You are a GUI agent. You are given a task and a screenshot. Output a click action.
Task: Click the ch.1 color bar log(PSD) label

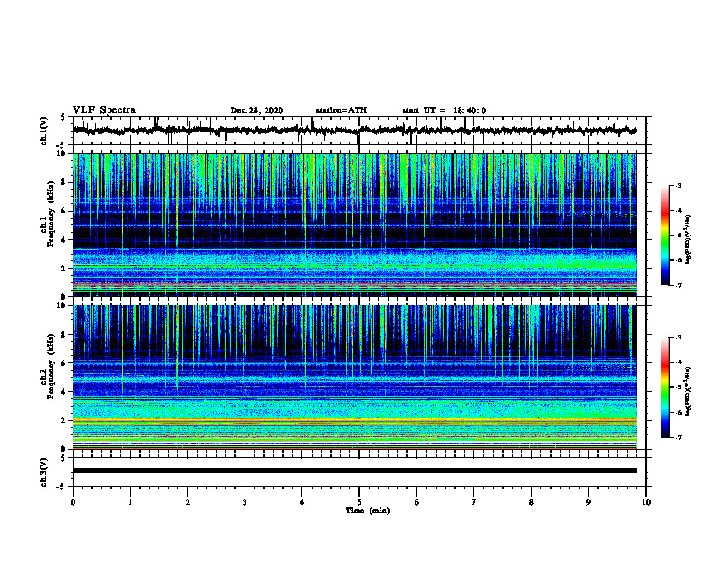688,239
